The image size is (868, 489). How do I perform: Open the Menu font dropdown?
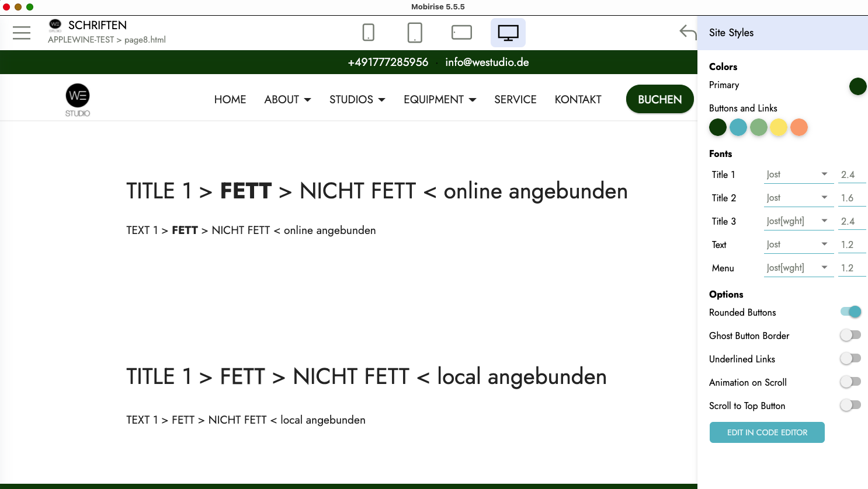(798, 268)
